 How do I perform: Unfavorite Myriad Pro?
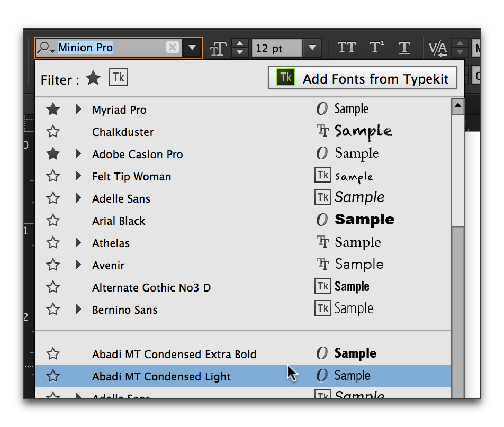pos(52,110)
